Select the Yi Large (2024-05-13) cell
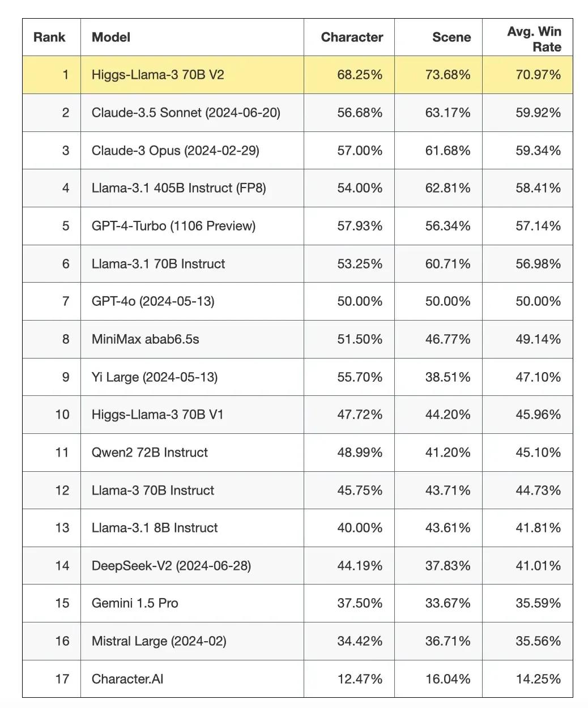Image resolution: width=588 pixels, height=708 pixels. (155, 377)
